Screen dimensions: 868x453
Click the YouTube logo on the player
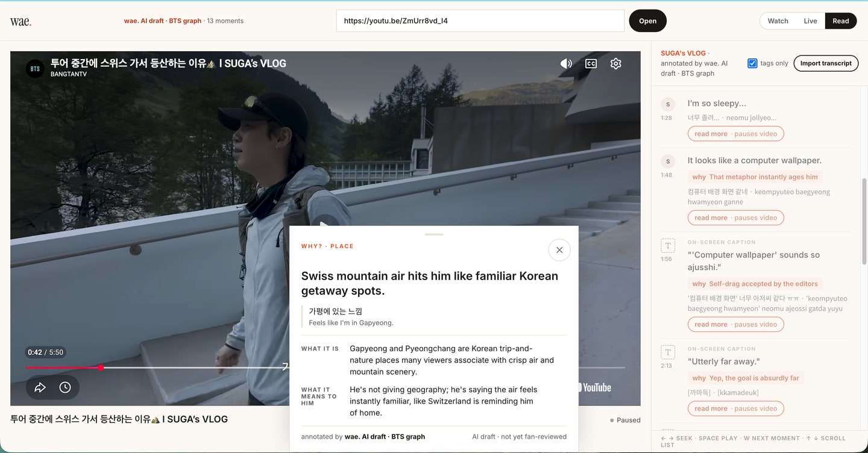(x=594, y=387)
